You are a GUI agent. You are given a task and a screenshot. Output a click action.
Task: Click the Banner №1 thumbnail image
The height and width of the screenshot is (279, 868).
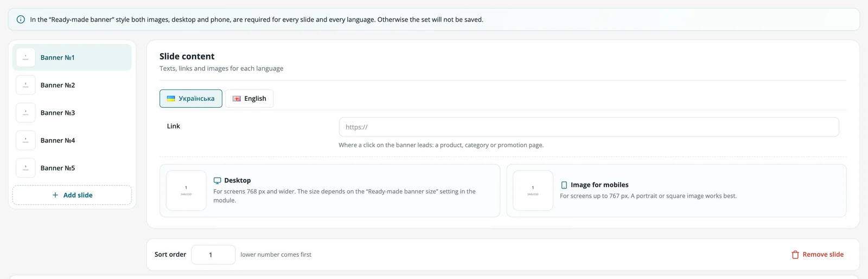[x=25, y=57]
